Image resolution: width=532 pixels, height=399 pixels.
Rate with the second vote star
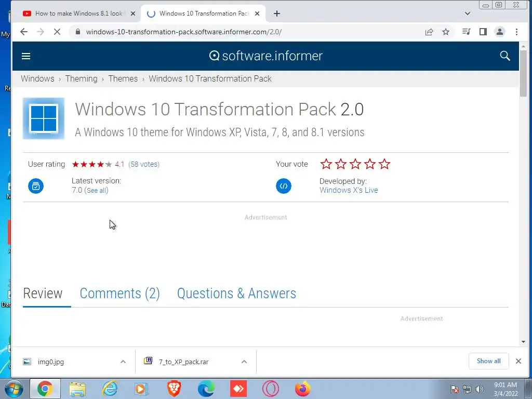coord(341,164)
